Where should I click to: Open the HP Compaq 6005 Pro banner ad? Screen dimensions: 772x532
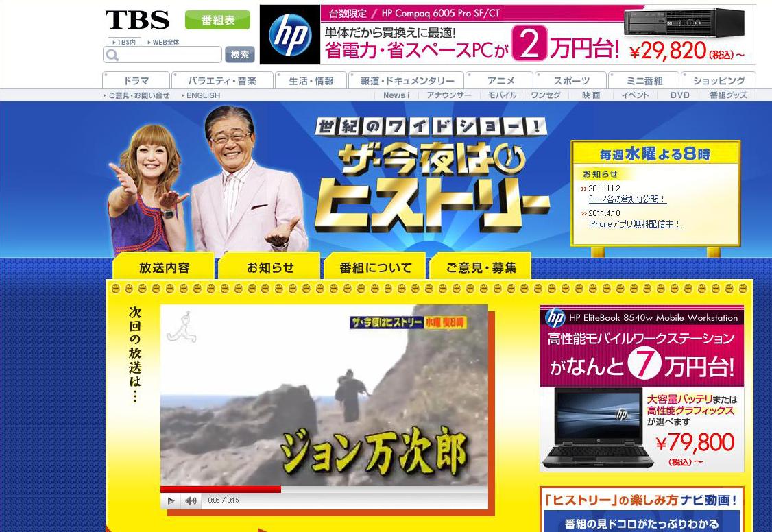(507, 34)
